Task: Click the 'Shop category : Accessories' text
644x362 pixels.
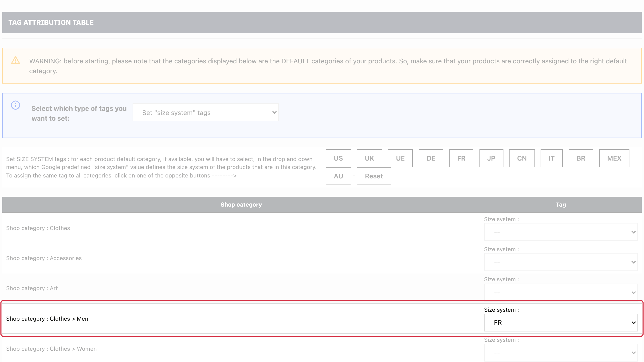Action: [x=44, y=258]
